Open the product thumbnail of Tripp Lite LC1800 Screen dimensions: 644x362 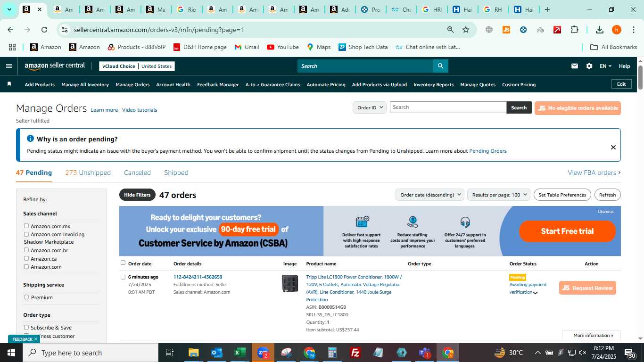(289, 283)
